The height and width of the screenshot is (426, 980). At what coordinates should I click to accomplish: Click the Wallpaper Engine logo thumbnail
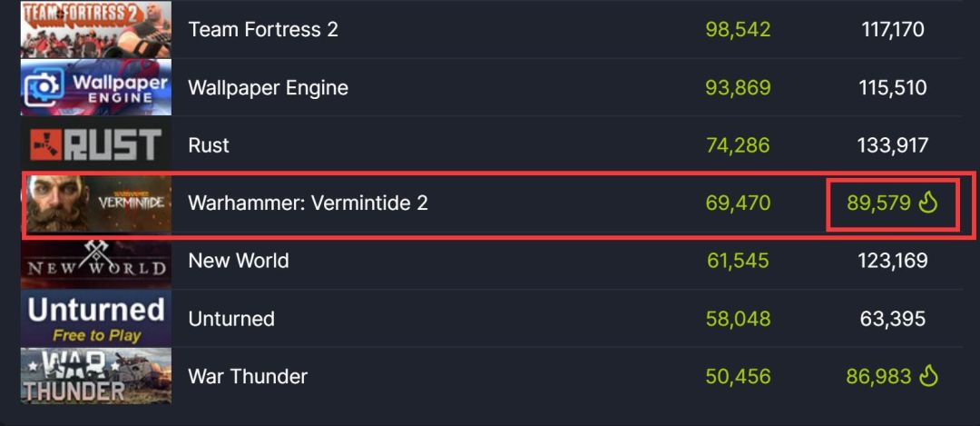pyautogui.click(x=96, y=87)
